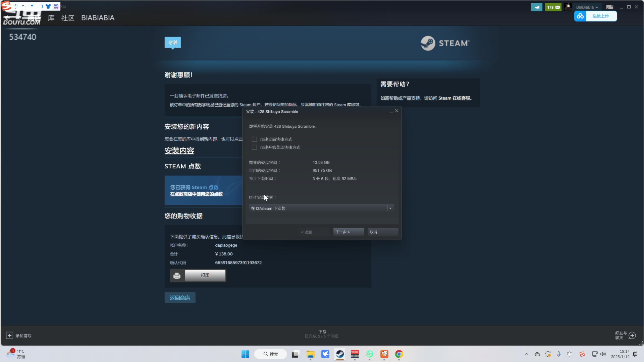Click 取消 in install dialog

click(x=383, y=232)
